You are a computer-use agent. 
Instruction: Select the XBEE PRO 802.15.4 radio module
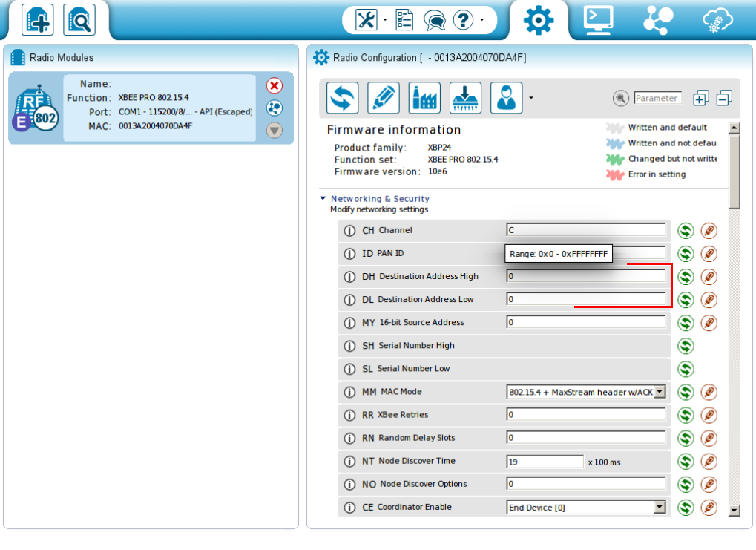point(151,108)
